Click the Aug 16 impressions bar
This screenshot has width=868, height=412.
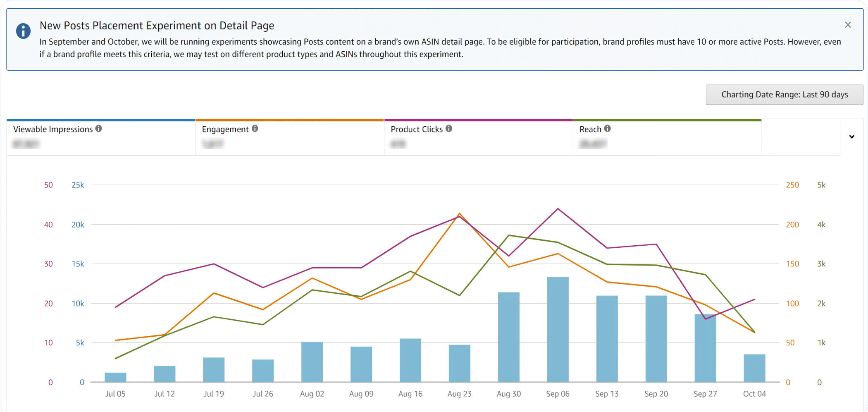tap(410, 360)
